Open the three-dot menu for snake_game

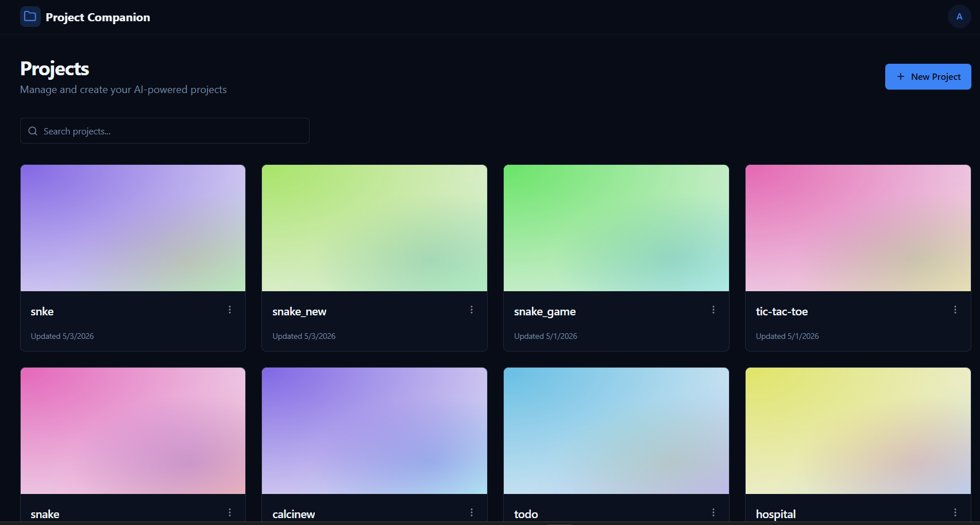(713, 310)
